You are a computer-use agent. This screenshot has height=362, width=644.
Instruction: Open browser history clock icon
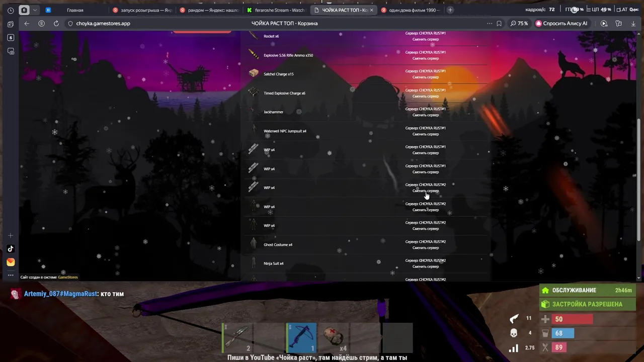[x=11, y=10]
